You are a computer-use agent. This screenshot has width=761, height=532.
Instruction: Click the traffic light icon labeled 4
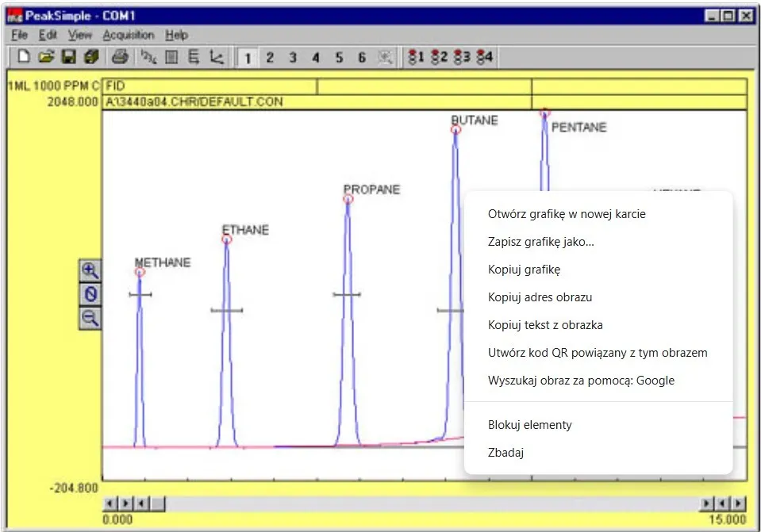(x=484, y=57)
